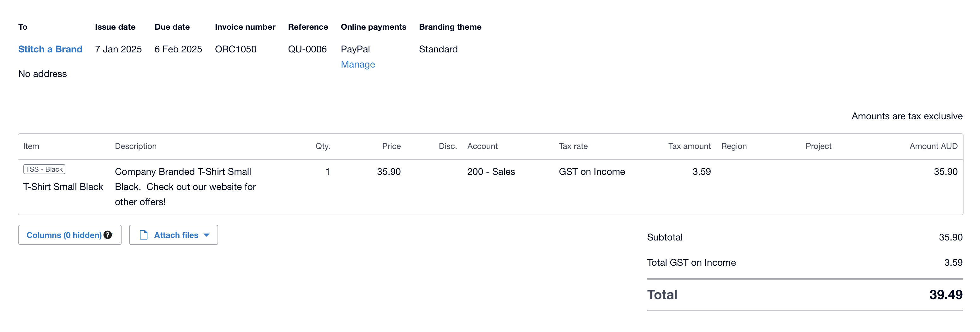The height and width of the screenshot is (332, 980).
Task: Click the help question mark icon
Action: click(108, 235)
